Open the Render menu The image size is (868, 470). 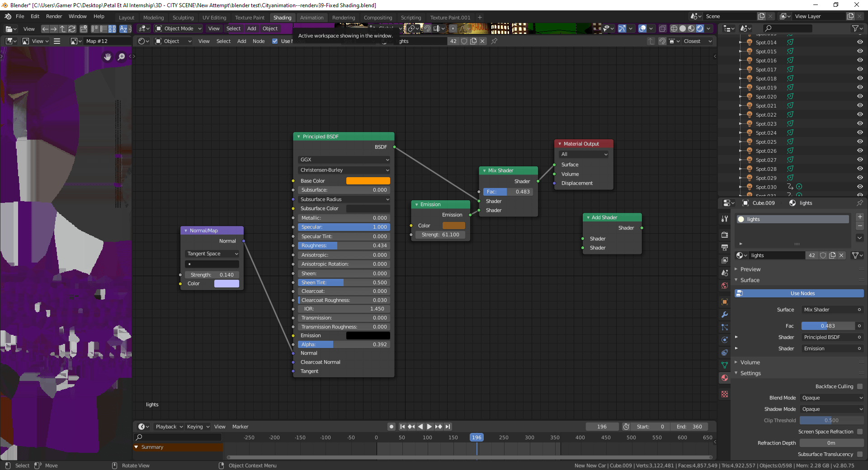coord(54,16)
